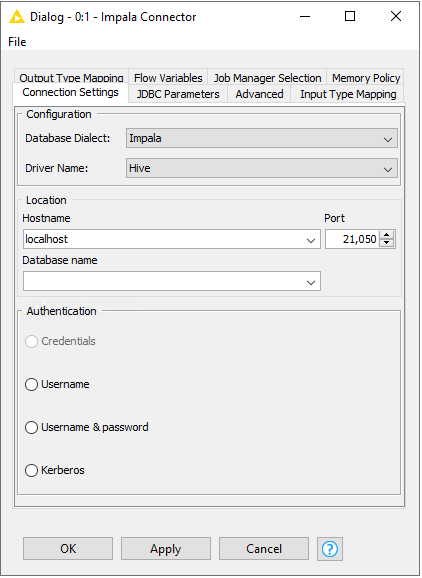Viewport: 422px width, 578px height.
Task: Select the Connection Settings tab
Action: pyautogui.click(x=70, y=92)
